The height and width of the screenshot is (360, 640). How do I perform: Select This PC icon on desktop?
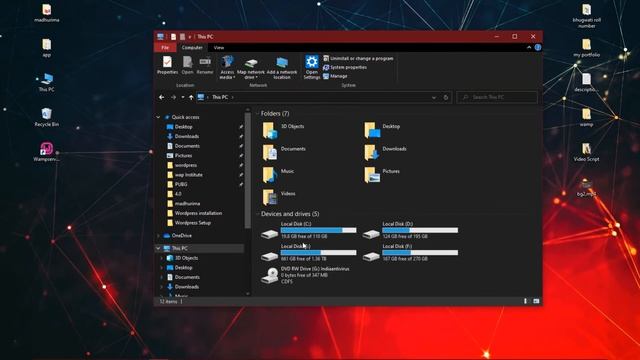tap(47, 82)
